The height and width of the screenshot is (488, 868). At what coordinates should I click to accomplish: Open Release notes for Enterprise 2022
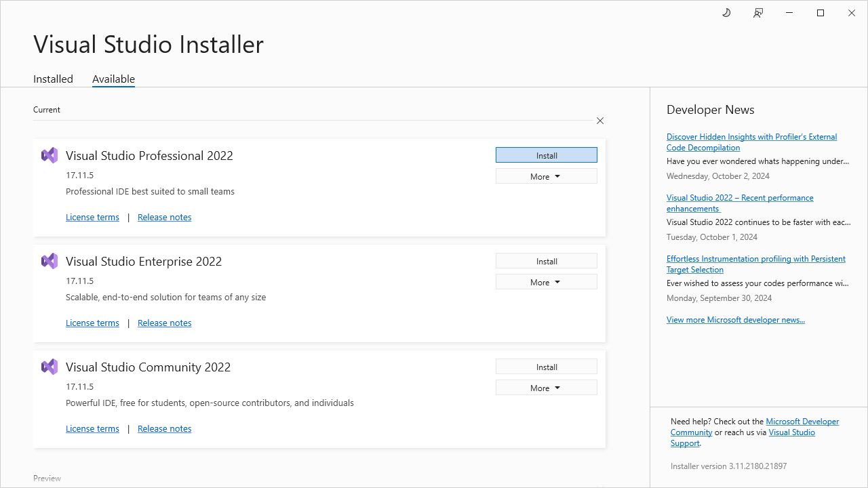click(x=164, y=323)
